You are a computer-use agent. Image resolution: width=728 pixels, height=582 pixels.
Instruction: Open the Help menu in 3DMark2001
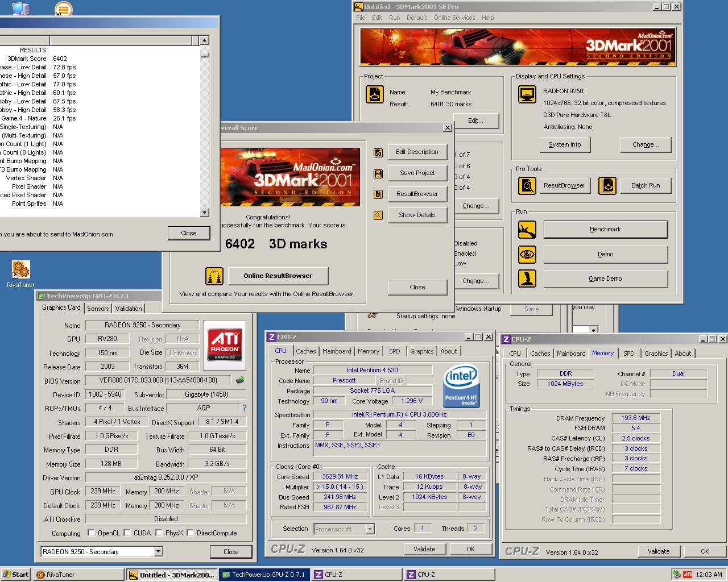click(x=487, y=18)
